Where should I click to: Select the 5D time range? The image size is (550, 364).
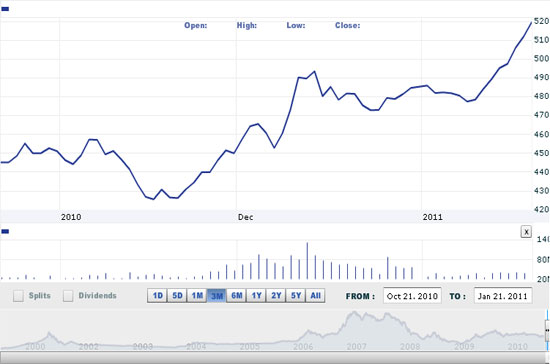177,296
